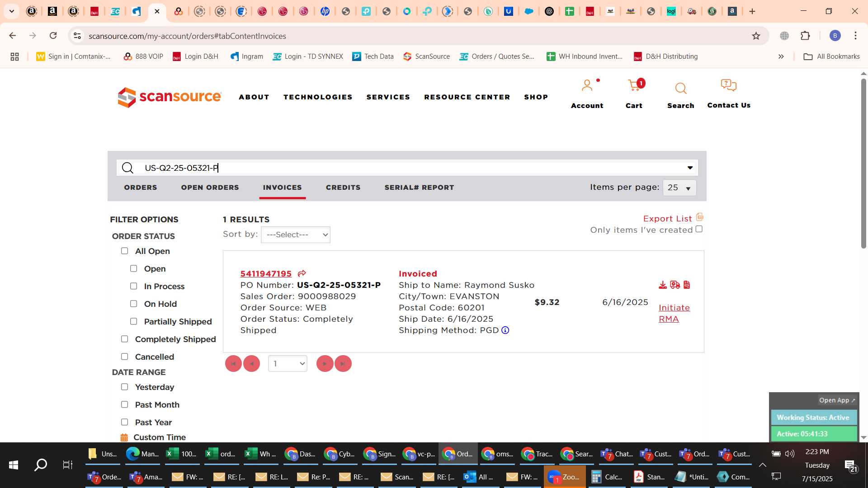Open the Custom Time date filter
Image resolution: width=868 pixels, height=488 pixels.
[x=160, y=437]
